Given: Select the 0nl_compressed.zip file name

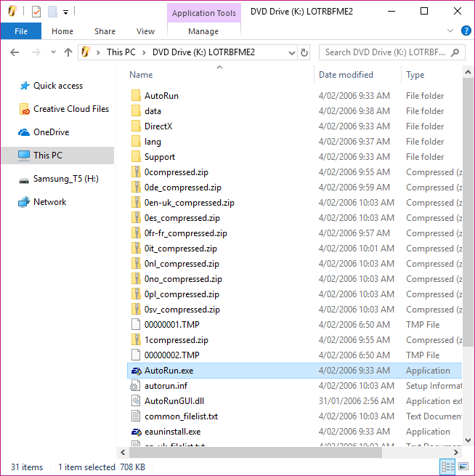Looking at the screenshot, I should [182, 264].
